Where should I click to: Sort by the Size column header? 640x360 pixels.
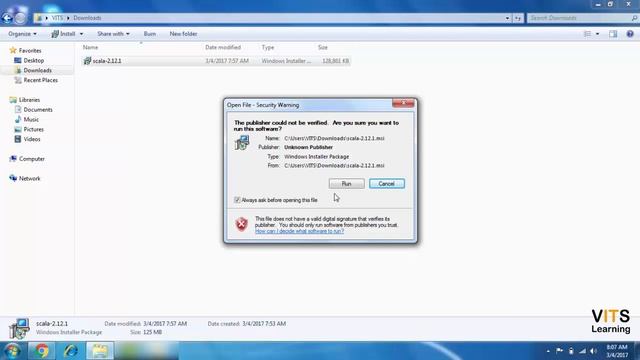[x=323, y=47]
